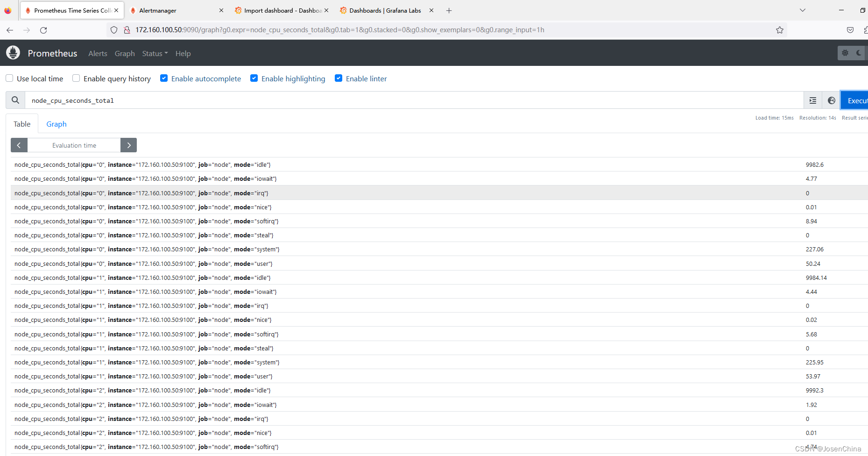Click the Execute button
This screenshot has width=868, height=456.
point(854,100)
